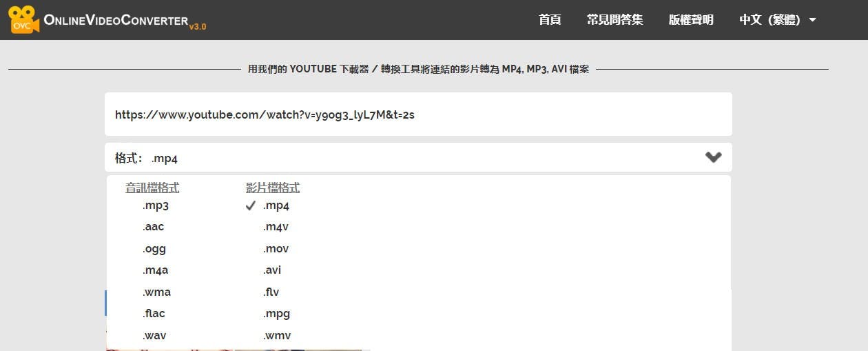Image resolution: width=868 pixels, height=351 pixels.
Task: Click the 影片檔格式 column heading
Action: (273, 188)
